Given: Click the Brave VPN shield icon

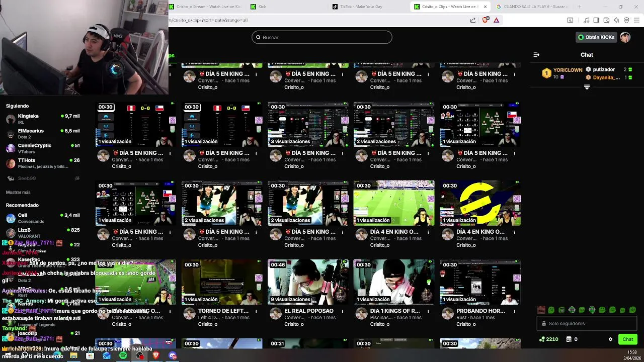Looking at the screenshot, I should click(x=626, y=20).
